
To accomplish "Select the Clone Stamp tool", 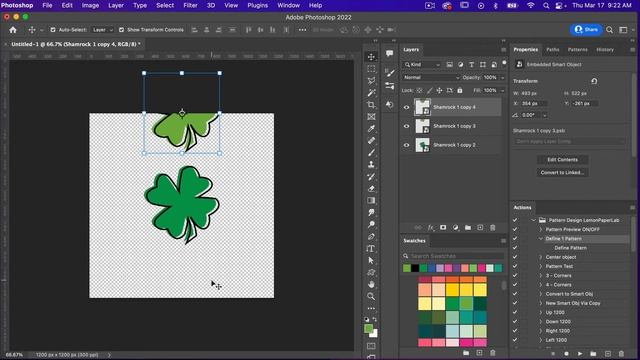I will click(371, 164).
